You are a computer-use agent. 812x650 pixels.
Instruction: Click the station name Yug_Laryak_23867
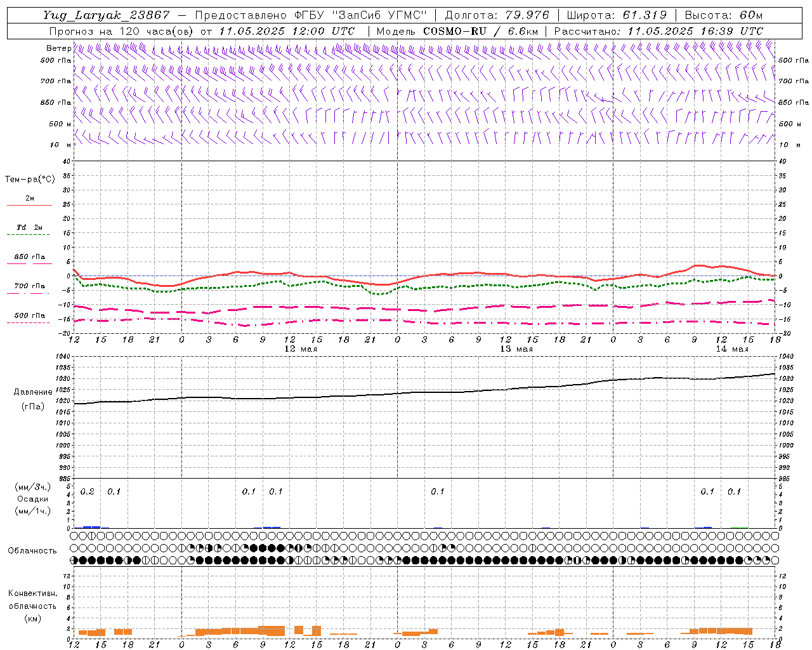click(x=106, y=15)
